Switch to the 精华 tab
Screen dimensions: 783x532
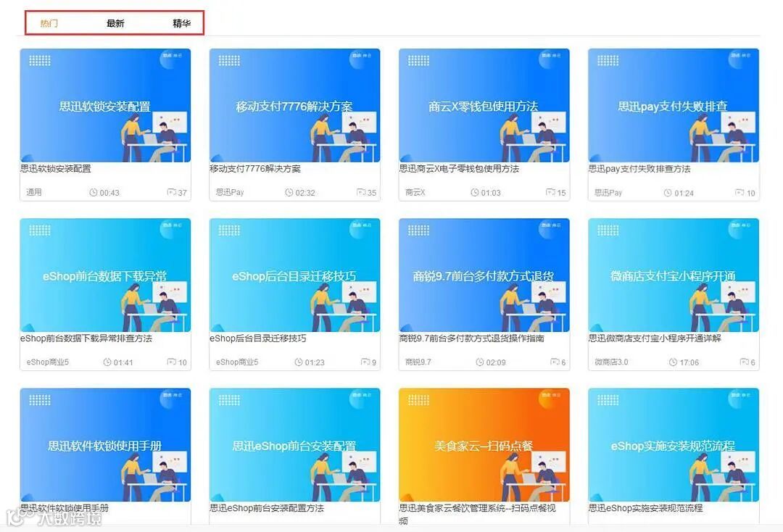coord(181,23)
